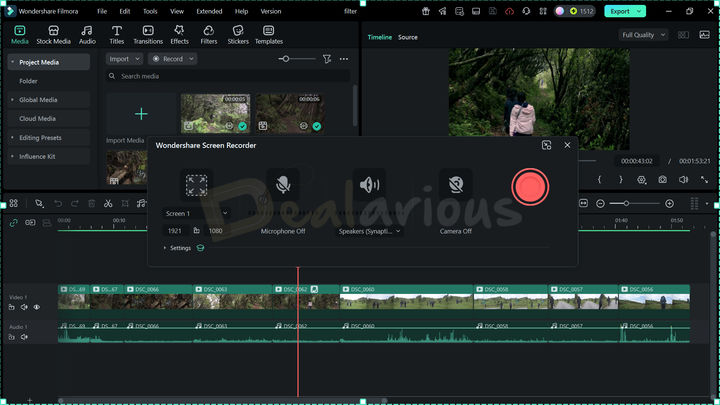
Task: Expand the Global Media tree item
Action: pos(12,100)
